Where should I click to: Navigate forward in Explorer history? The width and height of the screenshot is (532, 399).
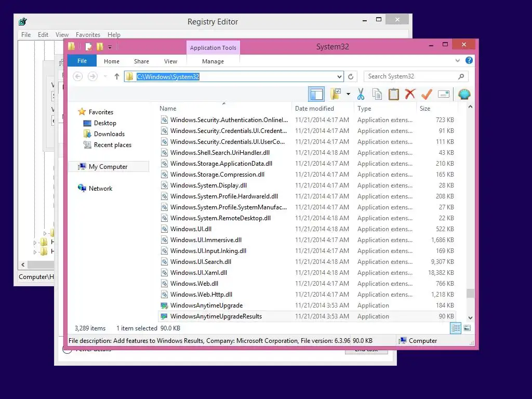(x=92, y=76)
